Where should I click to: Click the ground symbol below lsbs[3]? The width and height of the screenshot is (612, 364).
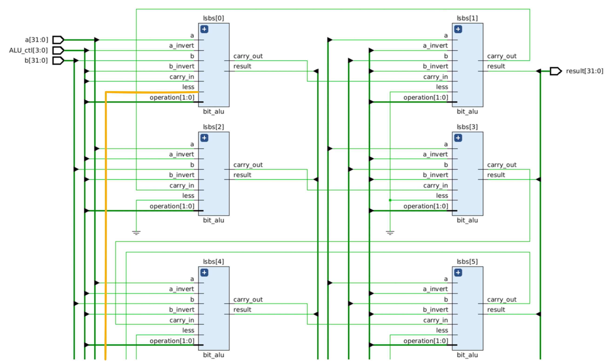pos(390,233)
